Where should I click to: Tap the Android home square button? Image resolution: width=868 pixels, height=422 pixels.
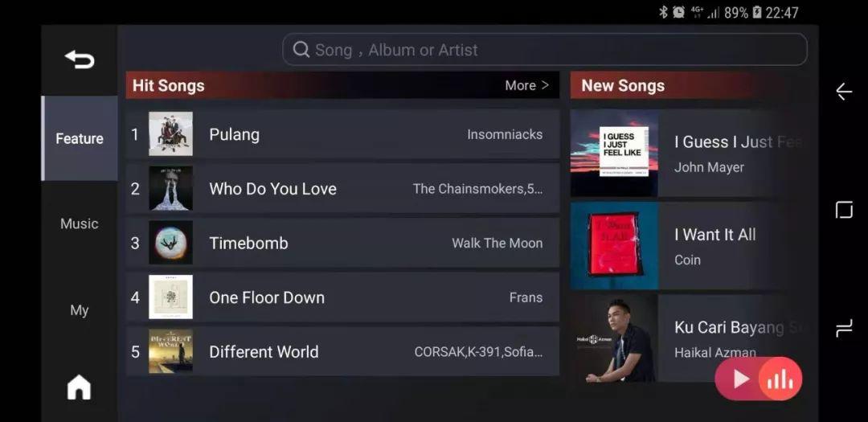[x=844, y=210]
